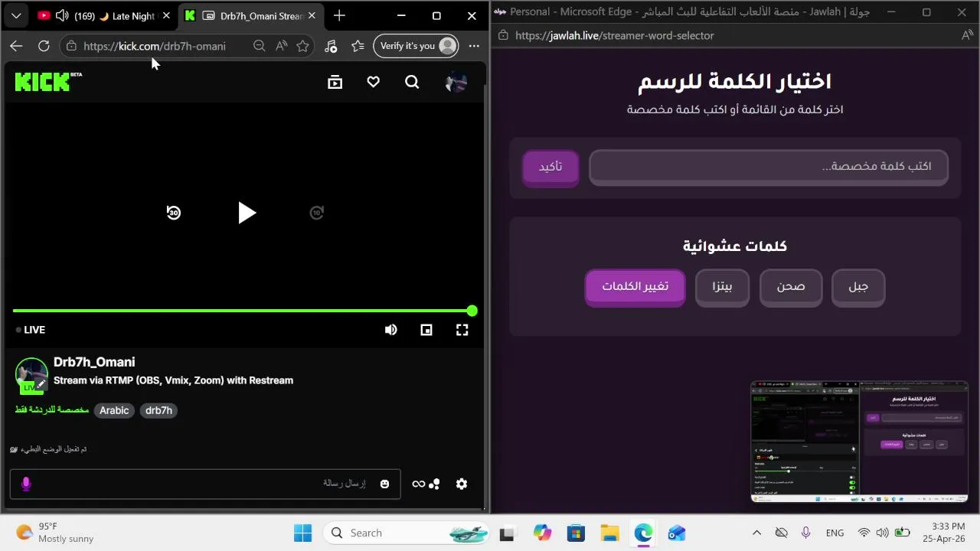Enter fullscreen in the Kick player
Screen dimensions: 980x551
pos(462,330)
